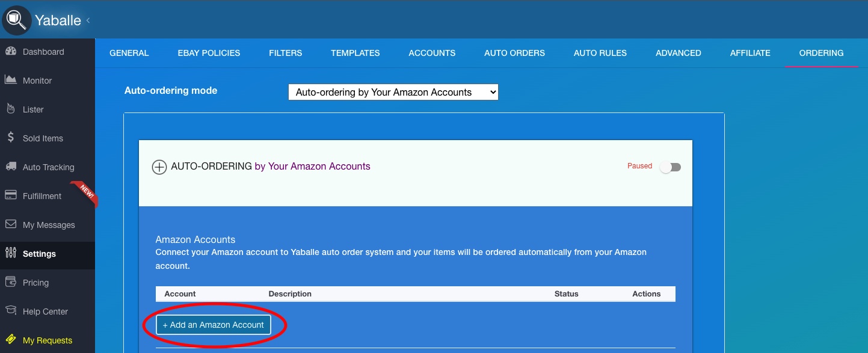The width and height of the screenshot is (868, 353).
Task: Click the Fulfillment credit card icon
Action: point(10,195)
